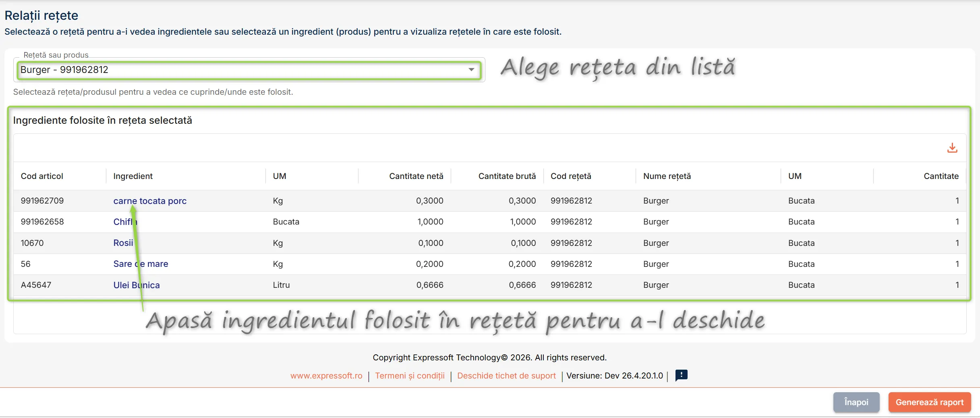Visit the www.expressoft.ro link
This screenshot has height=418, width=980.
coord(326,376)
